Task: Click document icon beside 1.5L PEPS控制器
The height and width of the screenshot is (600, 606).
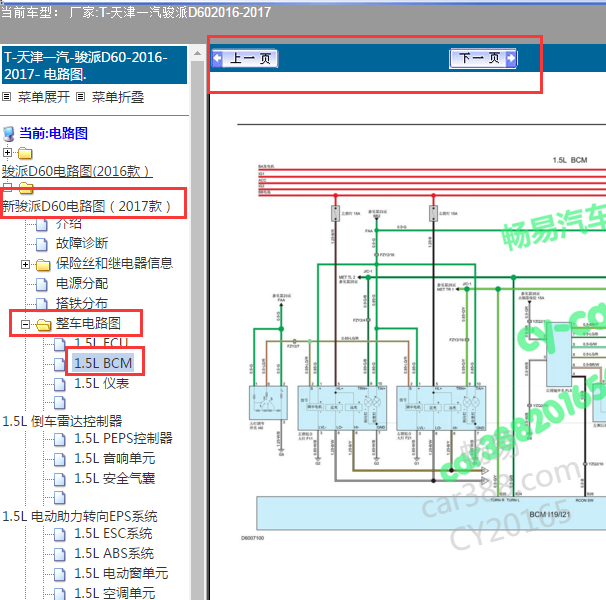Action: [x=60, y=439]
